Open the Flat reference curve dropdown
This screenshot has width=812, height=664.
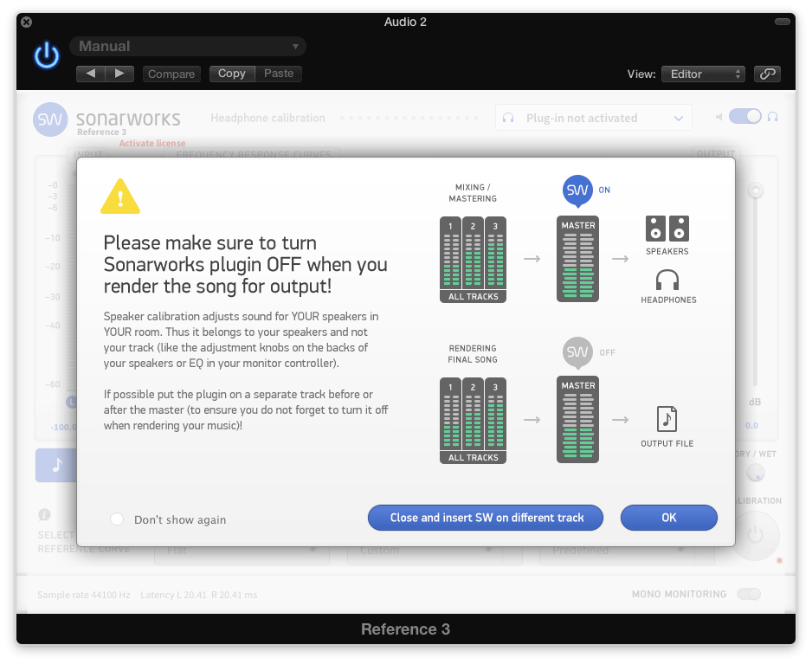(242, 551)
